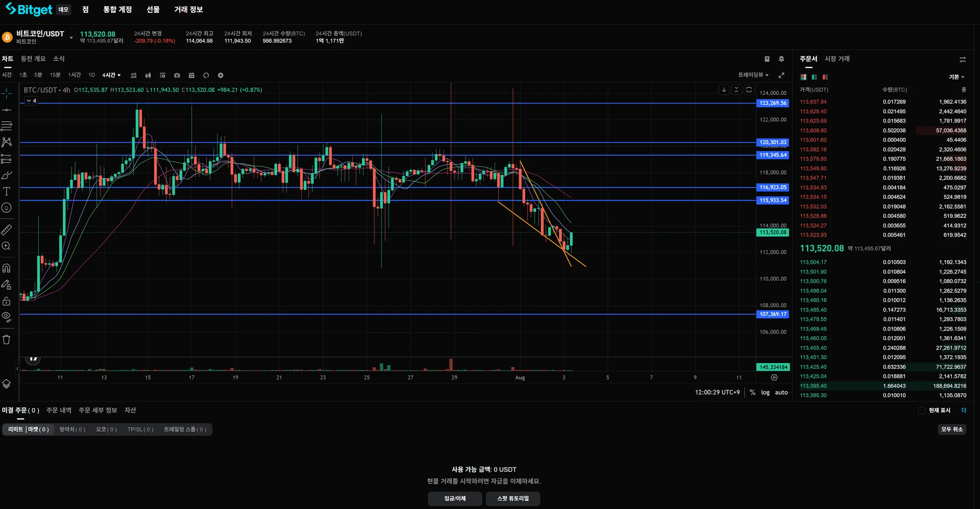Select the brush drawing tool
The image size is (980, 509).
pyautogui.click(x=7, y=175)
